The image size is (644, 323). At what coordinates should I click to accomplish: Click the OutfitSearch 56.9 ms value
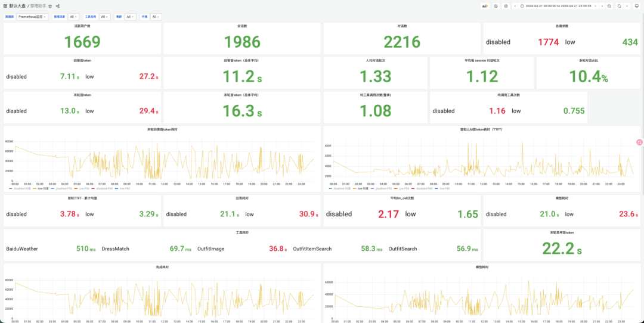467,249
